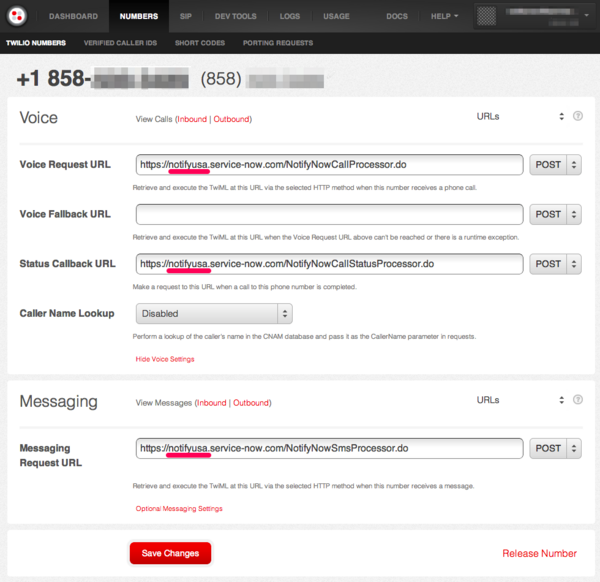The image size is (600, 582).
Task: Open the account dropdown arrow
Action: [x=586, y=15]
